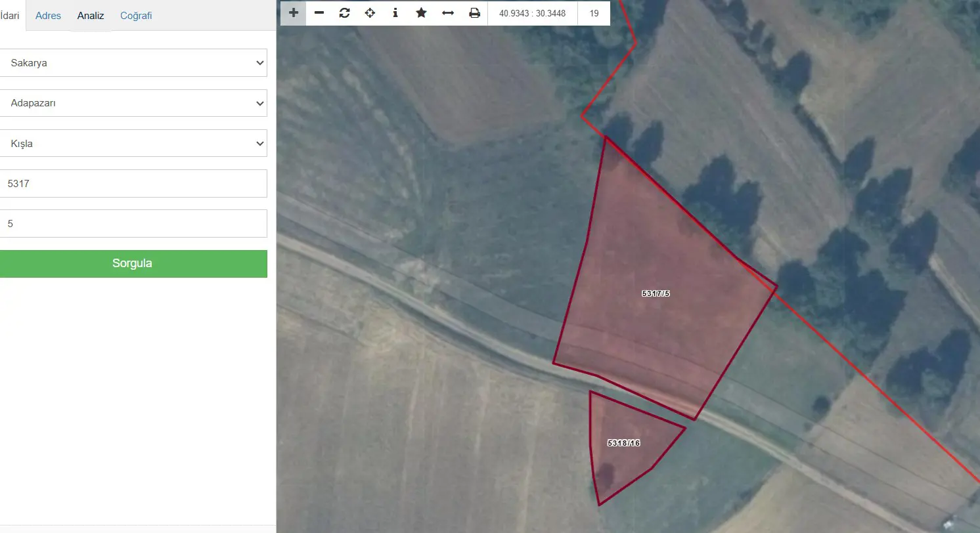This screenshot has width=980, height=533.
Task: Focus the parcel number field 5
Action: 133,223
